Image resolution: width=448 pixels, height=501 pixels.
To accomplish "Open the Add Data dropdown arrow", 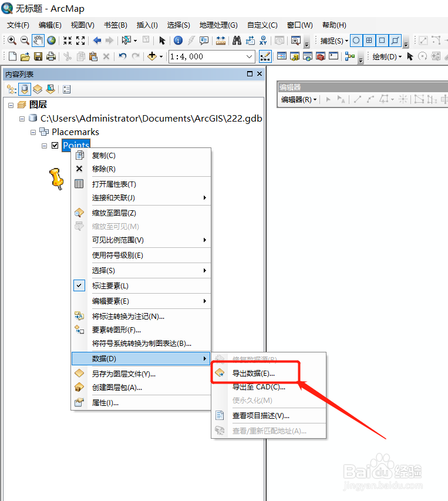I will 161,56.
